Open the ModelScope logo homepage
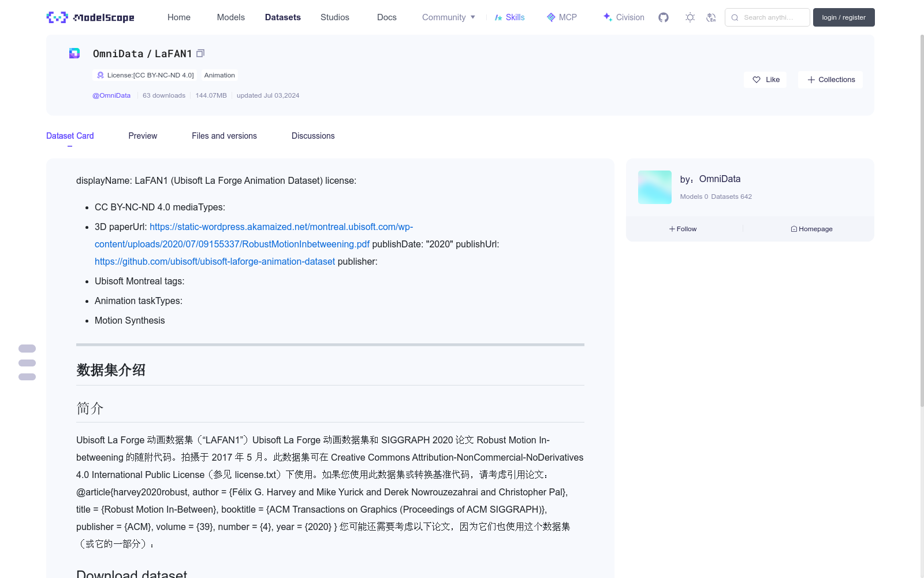The image size is (924, 578). pyautogui.click(x=91, y=17)
